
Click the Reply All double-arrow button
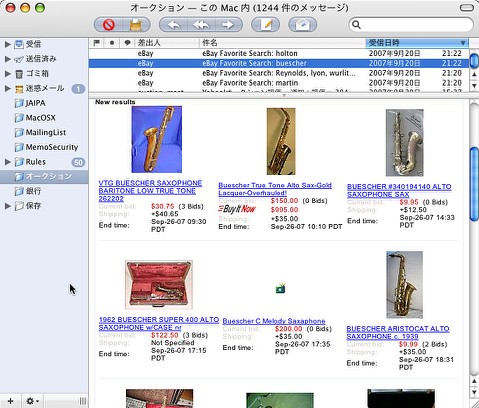click(x=201, y=25)
